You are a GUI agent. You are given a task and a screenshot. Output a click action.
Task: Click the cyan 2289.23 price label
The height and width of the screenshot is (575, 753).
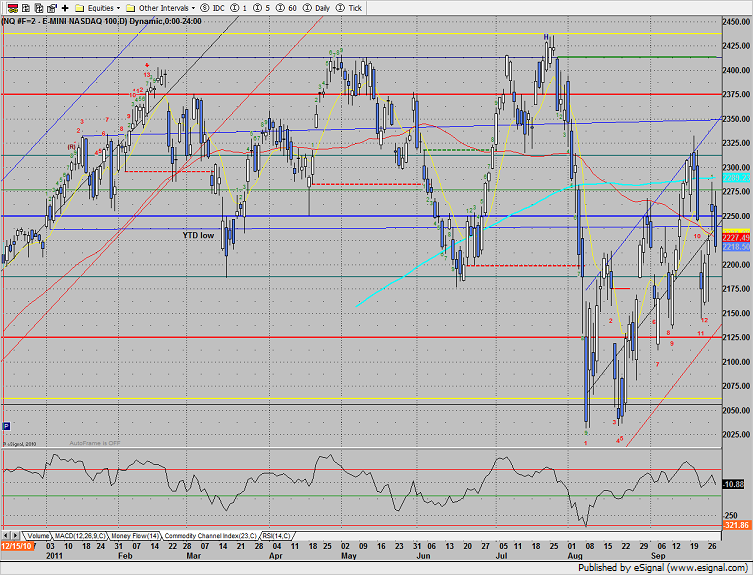(736, 178)
